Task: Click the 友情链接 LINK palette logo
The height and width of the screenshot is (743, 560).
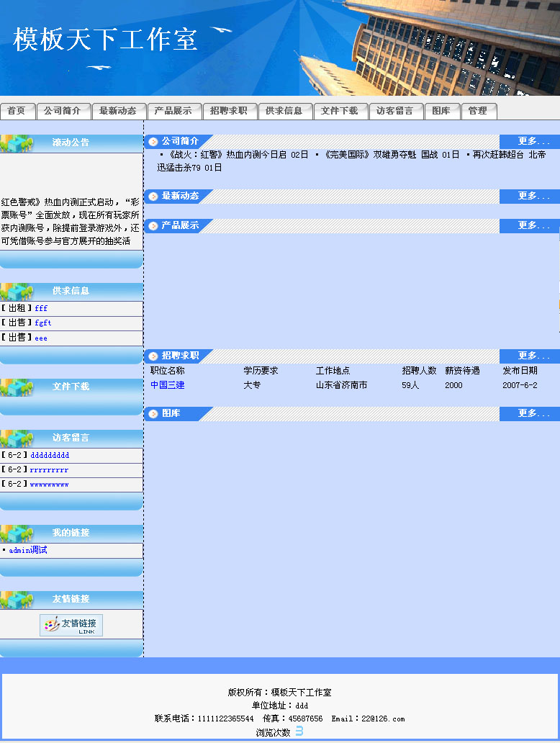Action: point(71,625)
